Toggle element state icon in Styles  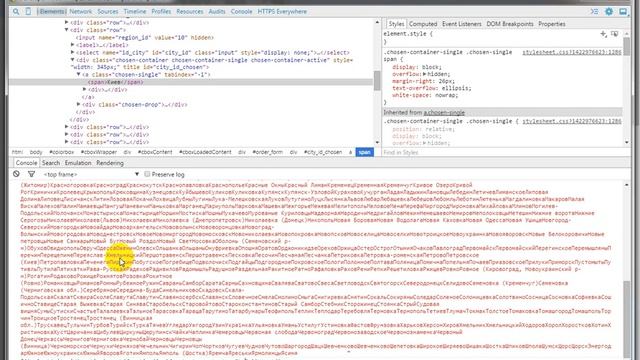click(x=614, y=34)
